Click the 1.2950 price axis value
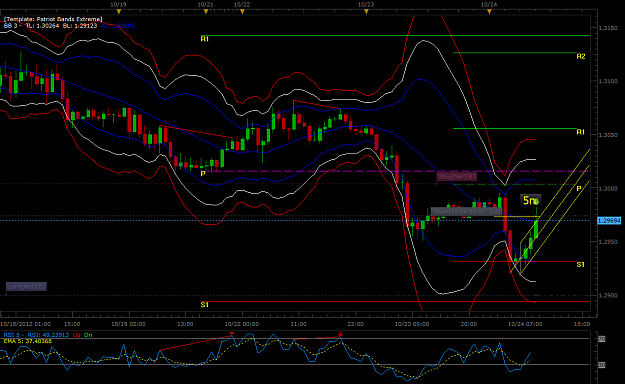 coord(609,242)
